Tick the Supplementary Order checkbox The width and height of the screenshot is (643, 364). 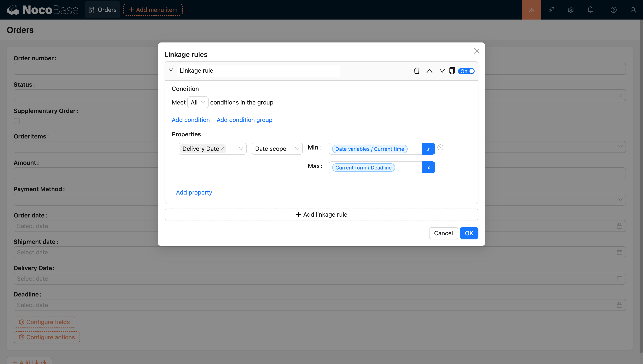coord(17,121)
